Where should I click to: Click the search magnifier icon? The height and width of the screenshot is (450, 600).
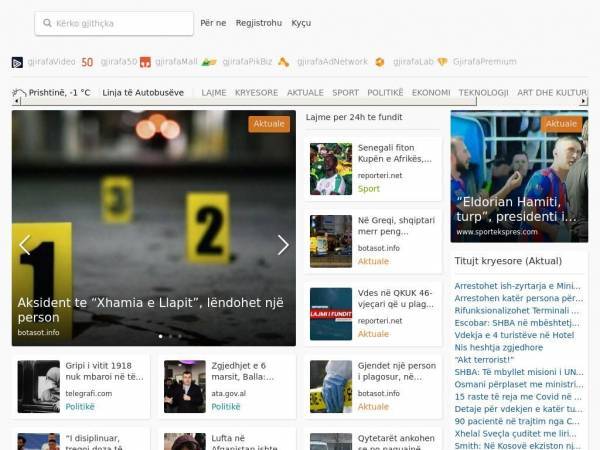[x=47, y=23]
